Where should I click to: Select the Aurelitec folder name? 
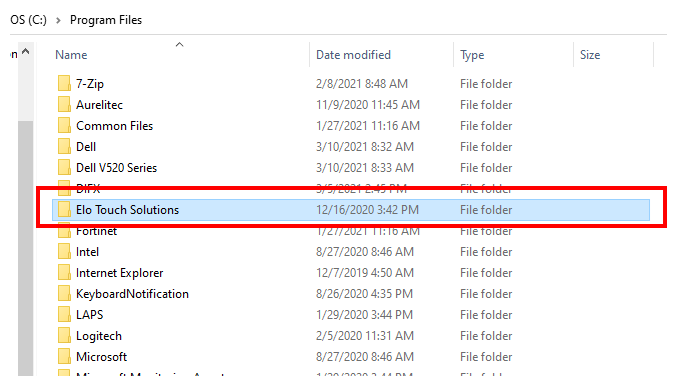[x=99, y=104]
